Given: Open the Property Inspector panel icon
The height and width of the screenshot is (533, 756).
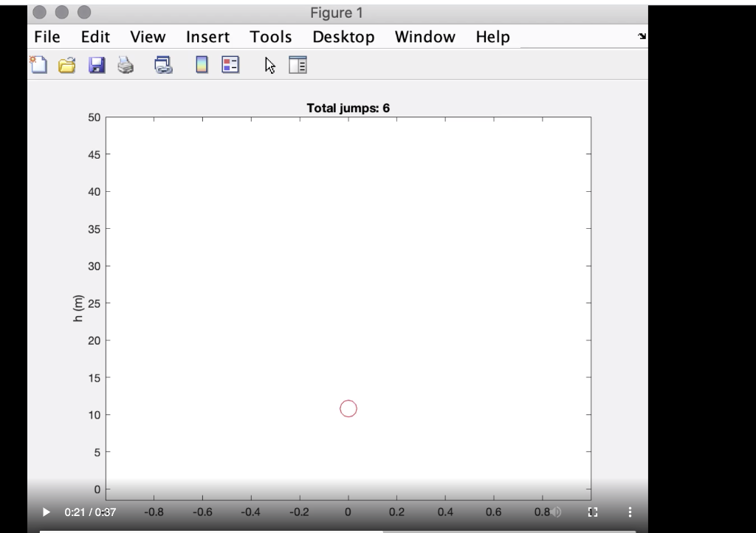Looking at the screenshot, I should (297, 65).
